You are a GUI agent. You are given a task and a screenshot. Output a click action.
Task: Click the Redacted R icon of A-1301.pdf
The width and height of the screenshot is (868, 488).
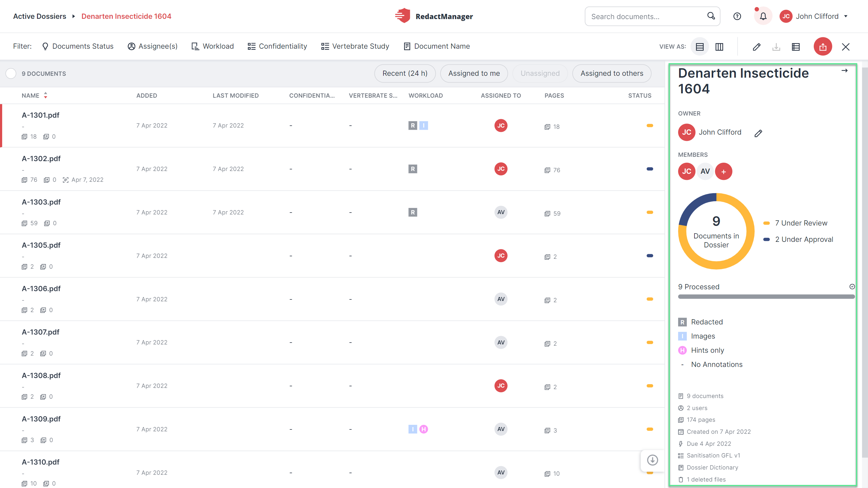412,126
